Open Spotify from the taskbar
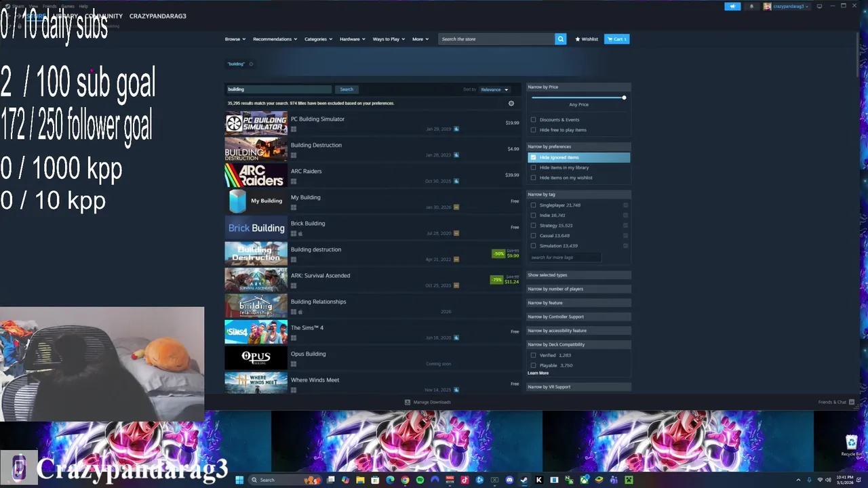Screen dimensions: 868x488 (x=420, y=480)
